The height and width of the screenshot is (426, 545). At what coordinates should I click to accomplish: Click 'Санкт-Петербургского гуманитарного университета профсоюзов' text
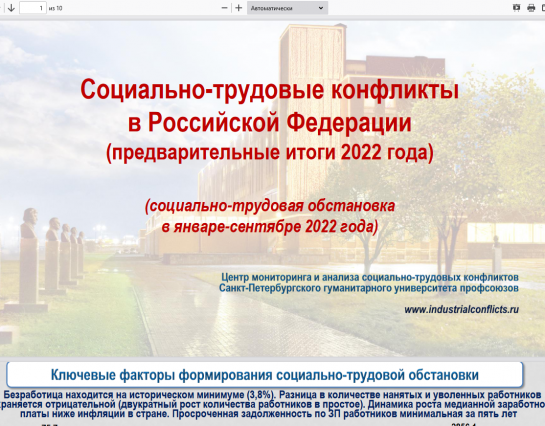point(369,288)
